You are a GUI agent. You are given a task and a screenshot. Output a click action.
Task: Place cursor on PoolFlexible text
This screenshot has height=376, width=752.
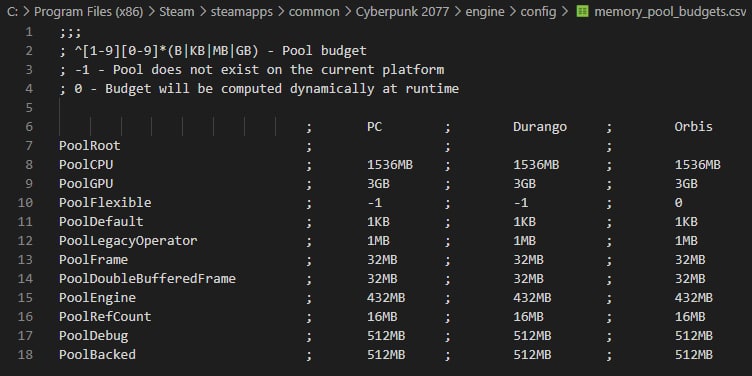click(105, 203)
